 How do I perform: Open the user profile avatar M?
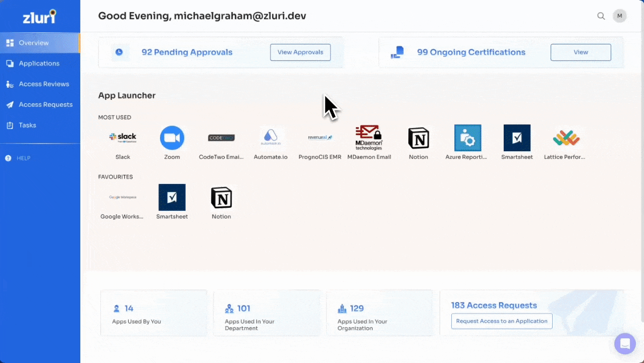pos(620,16)
